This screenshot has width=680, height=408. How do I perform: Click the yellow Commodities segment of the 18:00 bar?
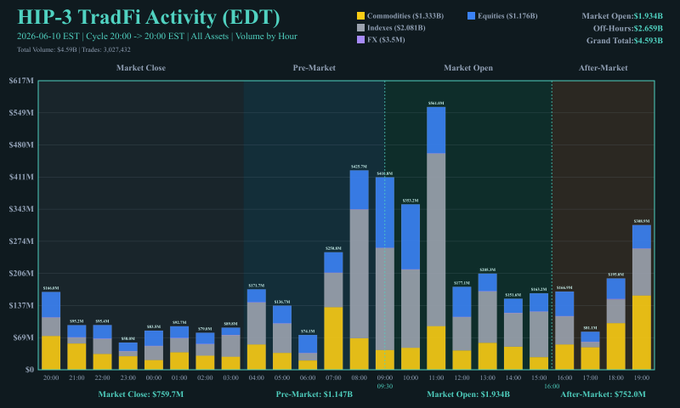coord(616,346)
